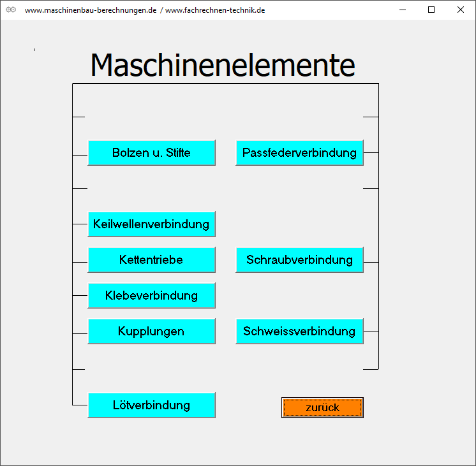Open the Schraubverbindung calculation
476x466 pixels.
click(x=299, y=260)
